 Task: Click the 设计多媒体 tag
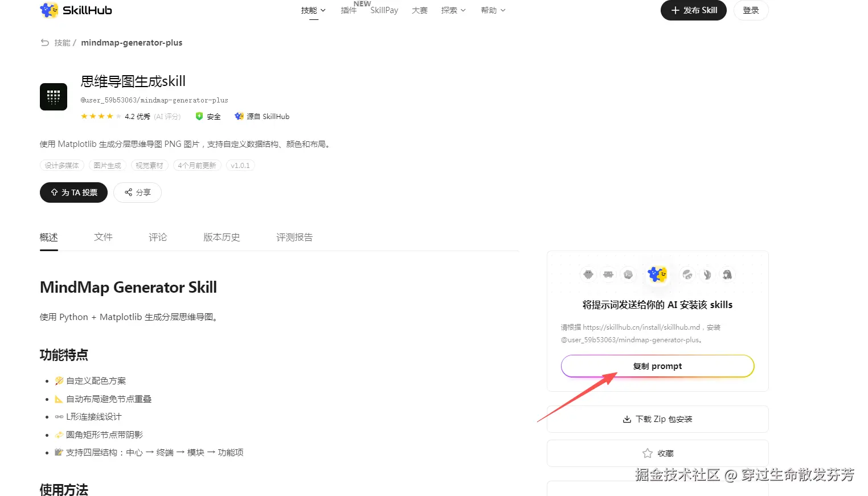(x=62, y=166)
